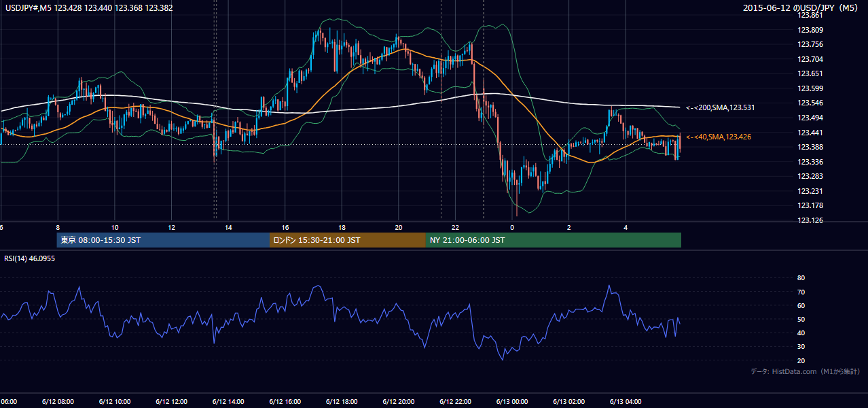The height and width of the screenshot is (408, 868).
Task: Click the London session bar ロンドン 15:30-21:00 JST
Action: click(x=348, y=240)
